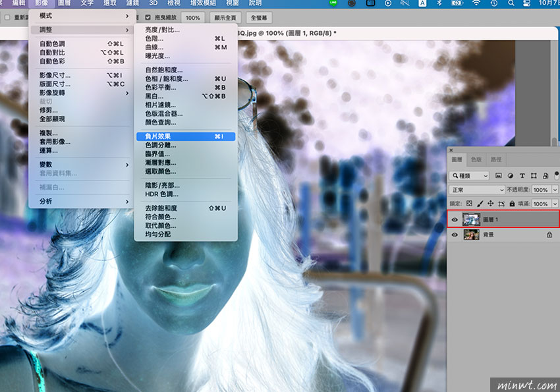This screenshot has height=392, width=560.
Task: Toggle visibility of 圖層 1 layer
Action: (x=455, y=219)
